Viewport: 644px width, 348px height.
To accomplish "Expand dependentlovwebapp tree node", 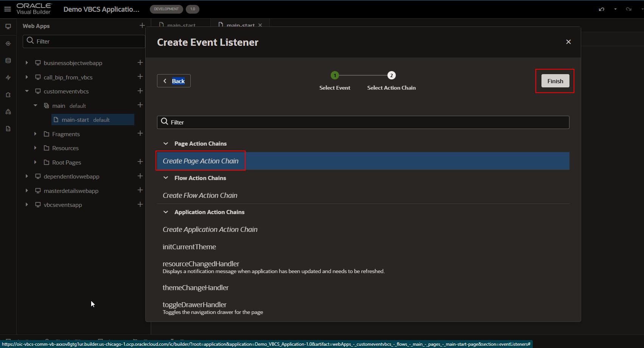I will coord(26,176).
